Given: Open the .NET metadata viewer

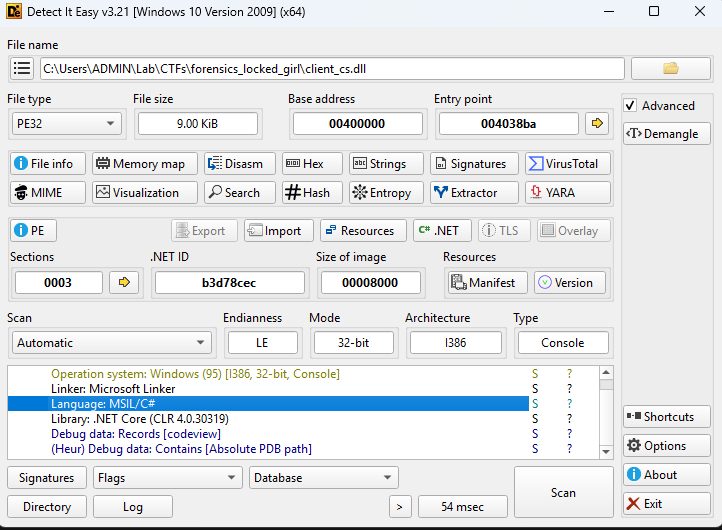Looking at the screenshot, I should [x=443, y=230].
